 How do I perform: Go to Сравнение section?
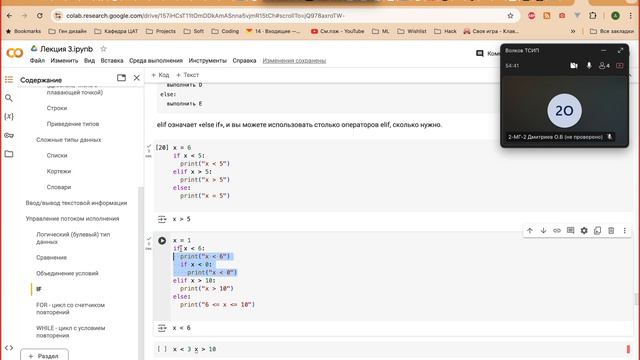tap(51, 258)
